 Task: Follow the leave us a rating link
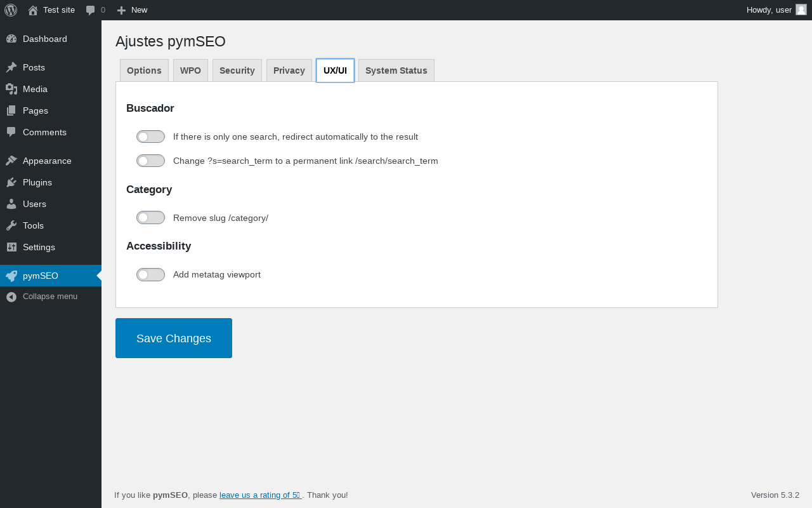[x=260, y=495]
